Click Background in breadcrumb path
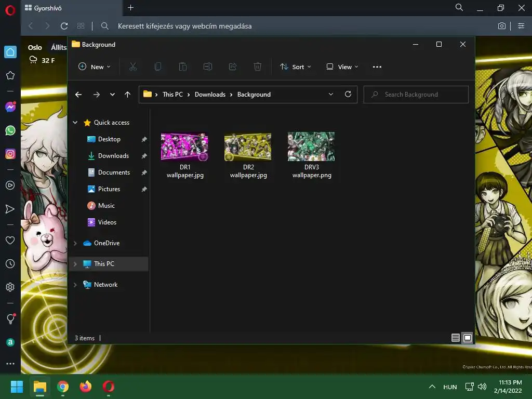This screenshot has height=399, width=532. (x=254, y=95)
